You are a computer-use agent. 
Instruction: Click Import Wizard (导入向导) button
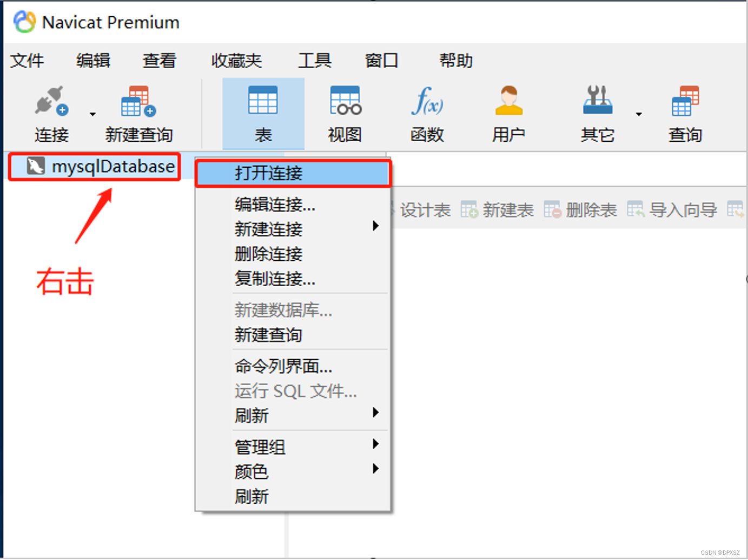point(672,210)
